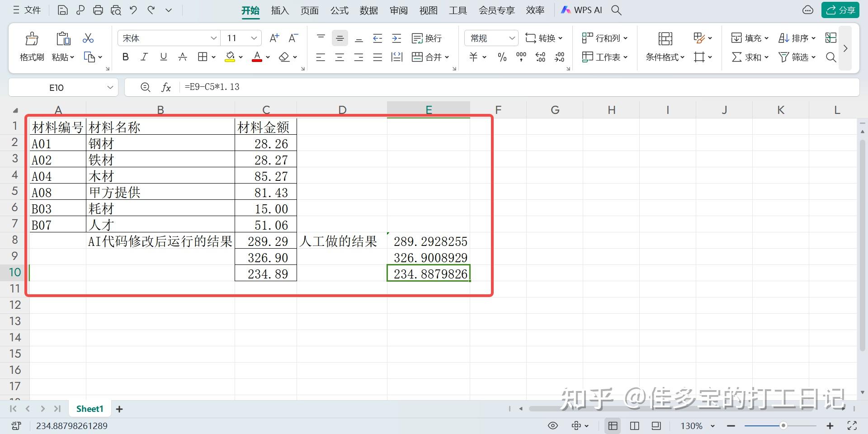Switch to the Review 审阅 tab

[x=399, y=10]
